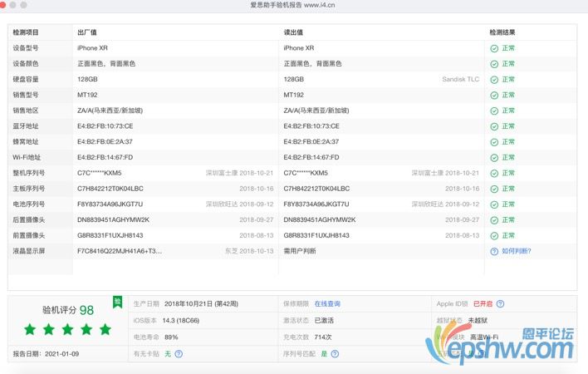588x374 pixels.
Task: Click the green check icon in 蜂窝地址 row
Action: pos(494,142)
